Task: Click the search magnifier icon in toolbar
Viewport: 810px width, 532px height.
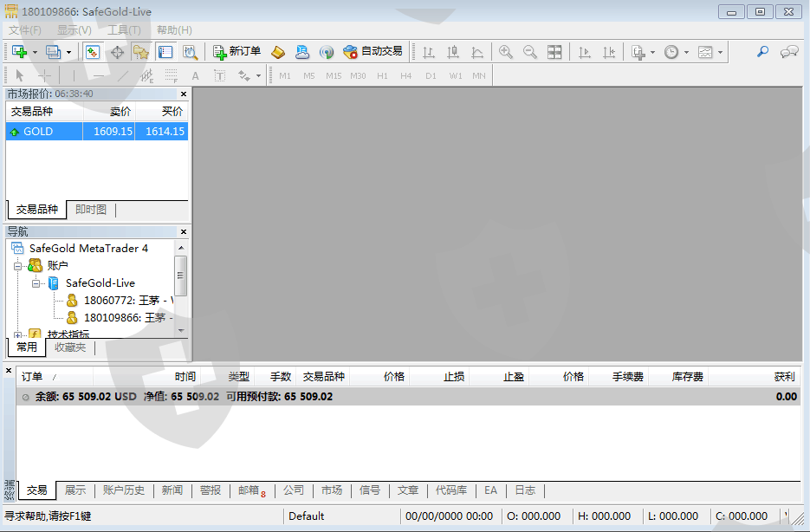Action: click(x=762, y=52)
